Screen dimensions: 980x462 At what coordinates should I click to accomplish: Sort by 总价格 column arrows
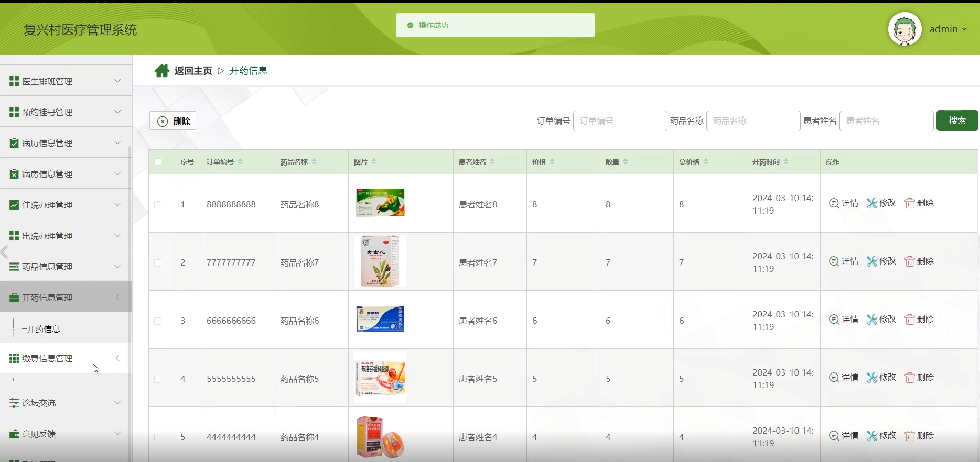[x=706, y=162]
